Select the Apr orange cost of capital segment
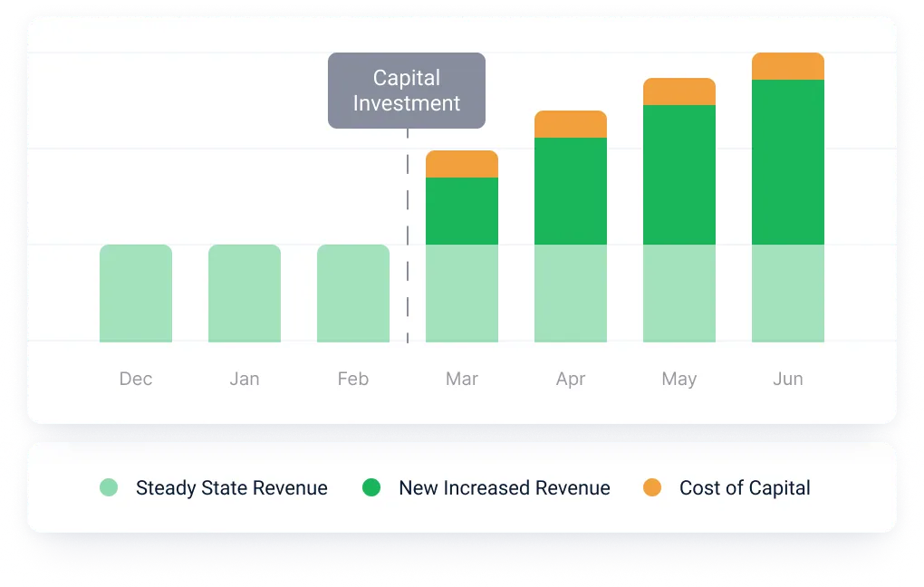 coord(571,124)
